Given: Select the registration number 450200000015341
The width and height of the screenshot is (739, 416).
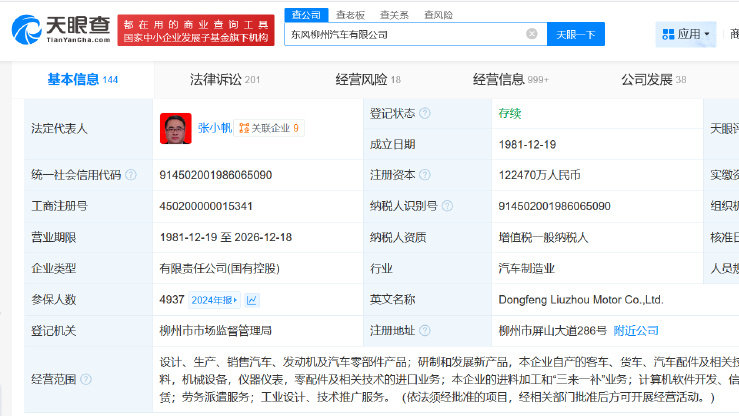Looking at the screenshot, I should click(x=206, y=206).
